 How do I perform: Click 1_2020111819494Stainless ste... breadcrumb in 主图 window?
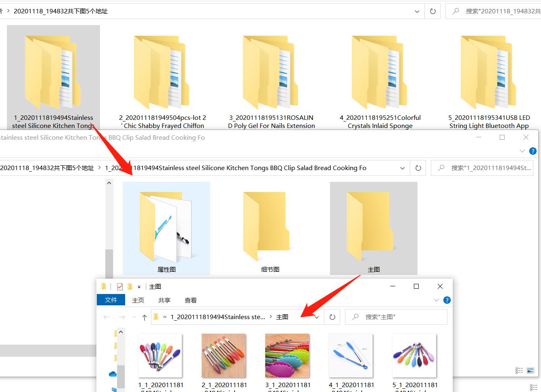[218, 317]
